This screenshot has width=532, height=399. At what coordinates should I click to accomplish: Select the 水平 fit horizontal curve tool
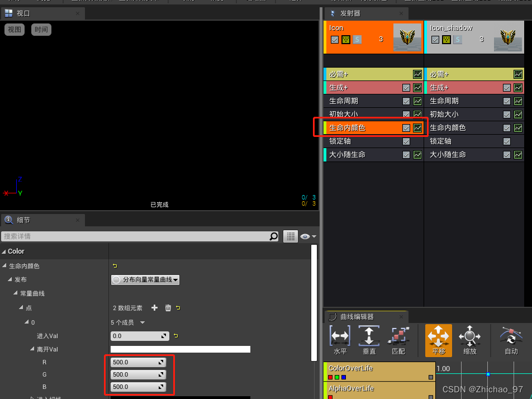(340, 340)
